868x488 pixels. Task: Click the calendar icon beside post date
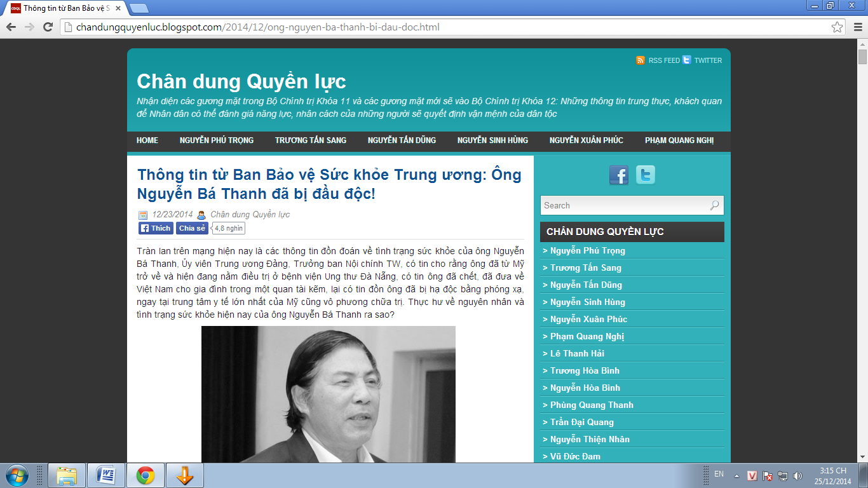tap(143, 215)
